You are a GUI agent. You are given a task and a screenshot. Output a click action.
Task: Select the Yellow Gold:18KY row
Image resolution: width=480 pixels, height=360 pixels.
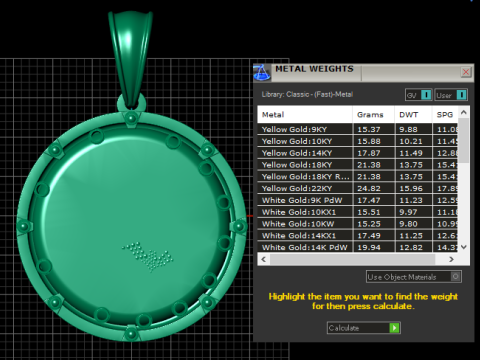357,165
